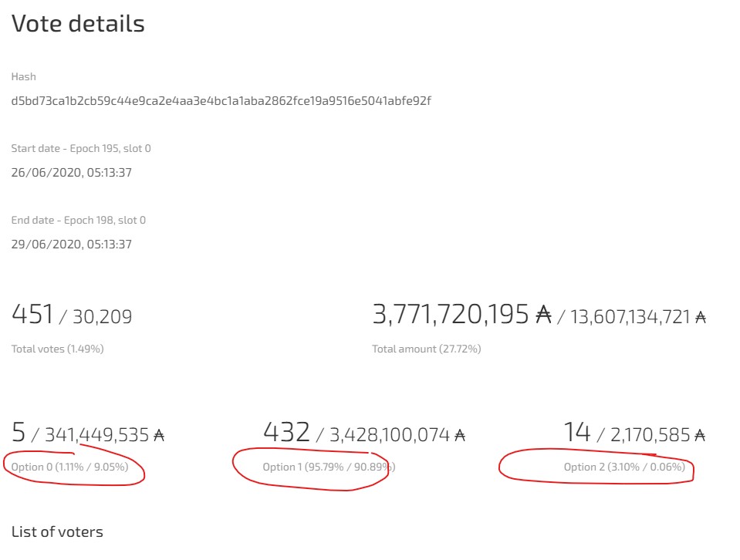
Task: Click the Vote details heading
Action: 78,23
